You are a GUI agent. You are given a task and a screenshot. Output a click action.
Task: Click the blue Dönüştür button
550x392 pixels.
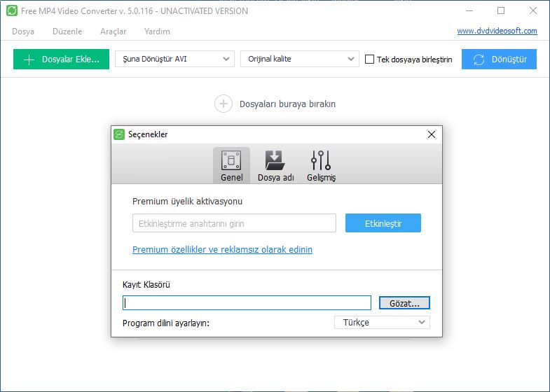(x=499, y=59)
